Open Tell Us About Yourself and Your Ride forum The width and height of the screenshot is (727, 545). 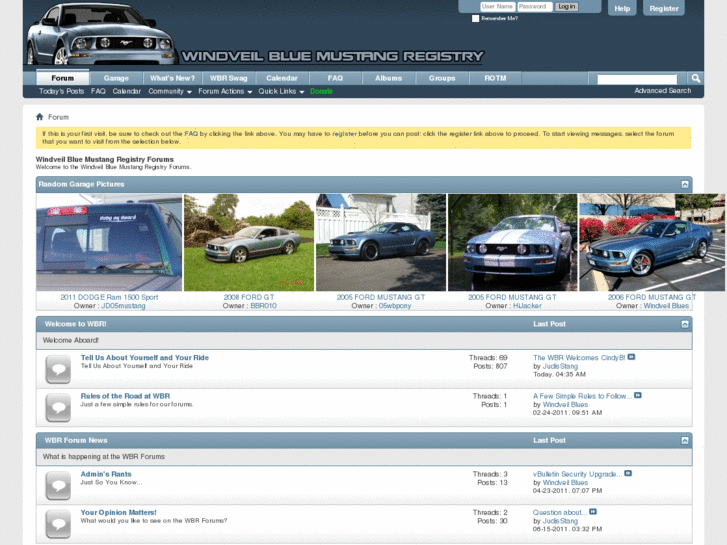[x=145, y=358]
